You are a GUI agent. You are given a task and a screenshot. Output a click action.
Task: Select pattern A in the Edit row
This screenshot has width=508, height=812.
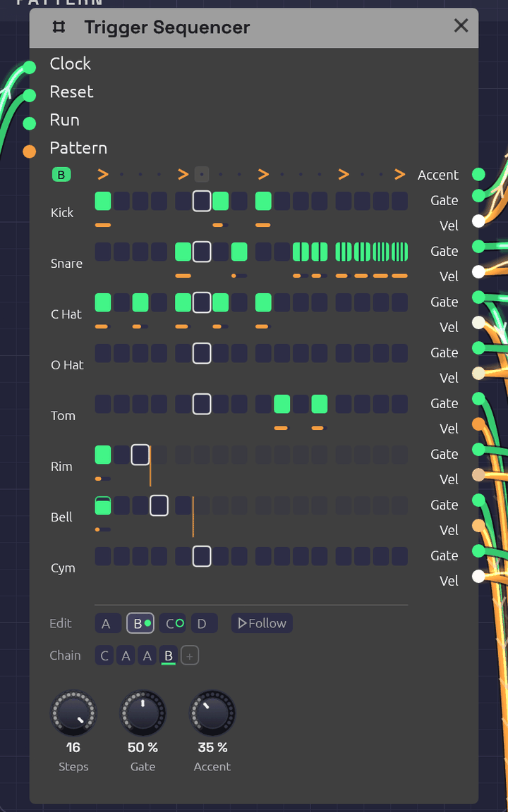108,624
